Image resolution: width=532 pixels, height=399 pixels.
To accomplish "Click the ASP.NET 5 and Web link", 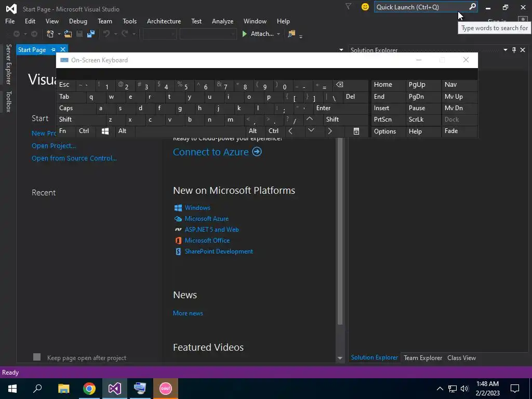I will pyautogui.click(x=212, y=229).
